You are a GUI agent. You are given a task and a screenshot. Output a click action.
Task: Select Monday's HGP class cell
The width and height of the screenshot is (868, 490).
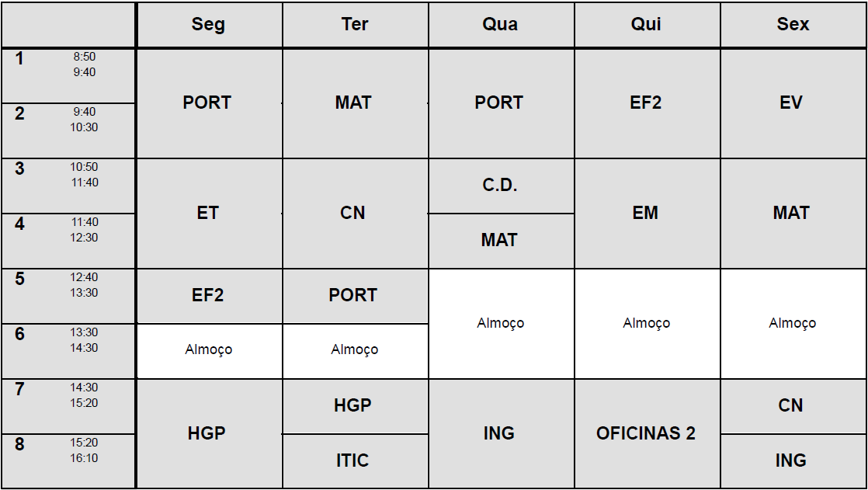[207, 433]
